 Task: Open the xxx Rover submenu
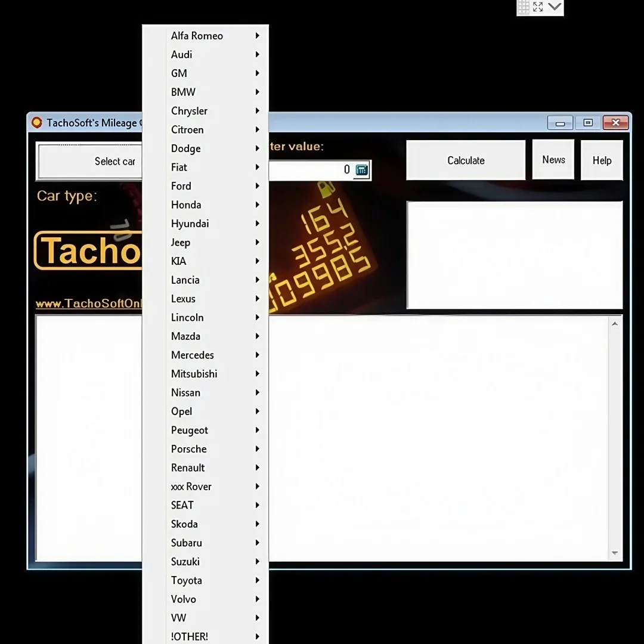coord(205,487)
